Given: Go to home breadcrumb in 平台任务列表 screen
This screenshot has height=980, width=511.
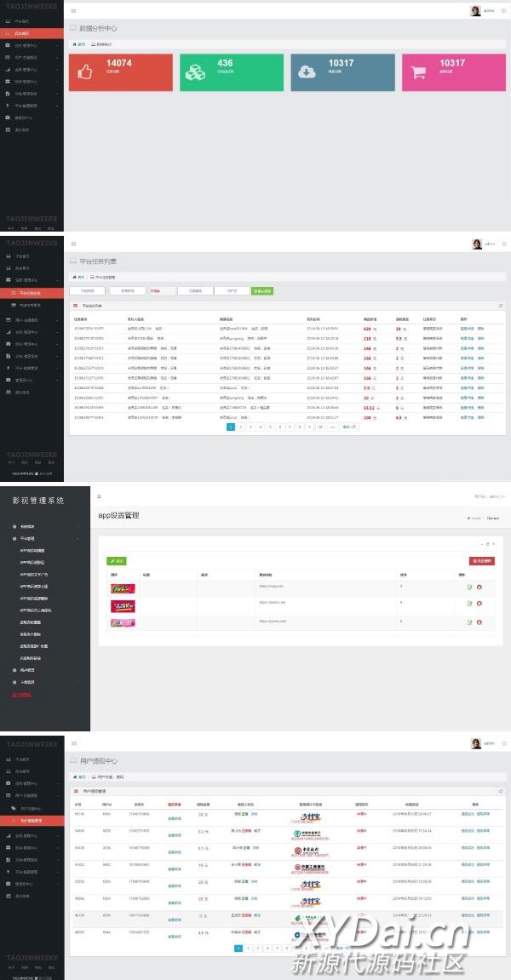Looking at the screenshot, I should pyautogui.click(x=79, y=277).
